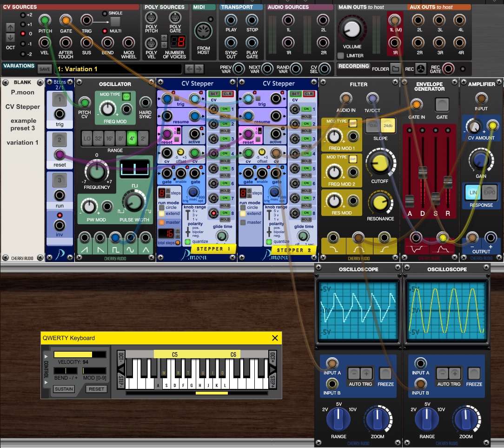Click the low-pass output jack on Filter
This screenshot has height=448, width=504.
pos(333,238)
